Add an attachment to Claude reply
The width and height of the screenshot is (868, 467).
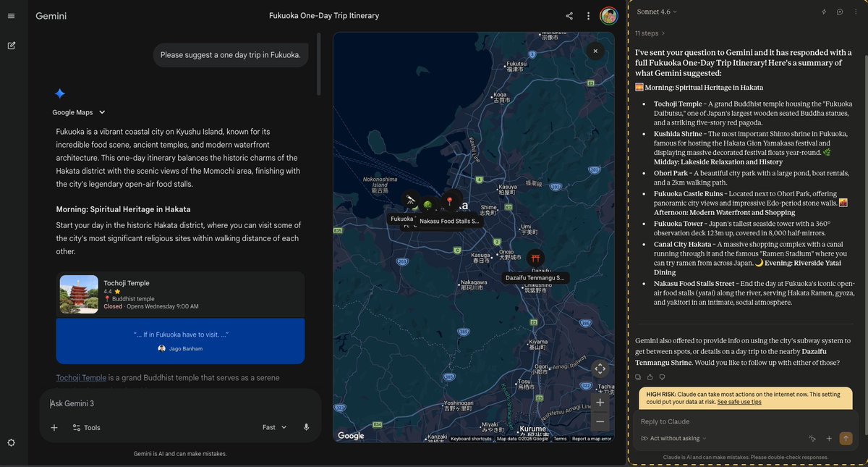click(829, 438)
